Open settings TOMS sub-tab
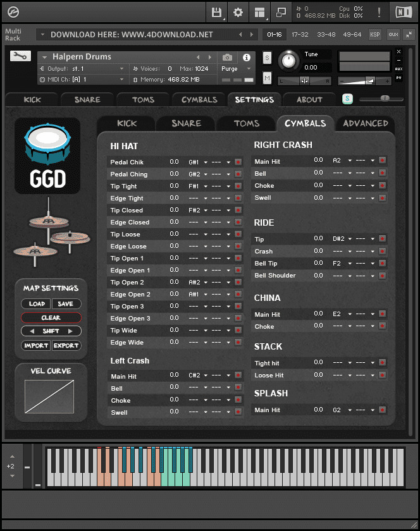The height and width of the screenshot is (531, 420). pos(247,123)
